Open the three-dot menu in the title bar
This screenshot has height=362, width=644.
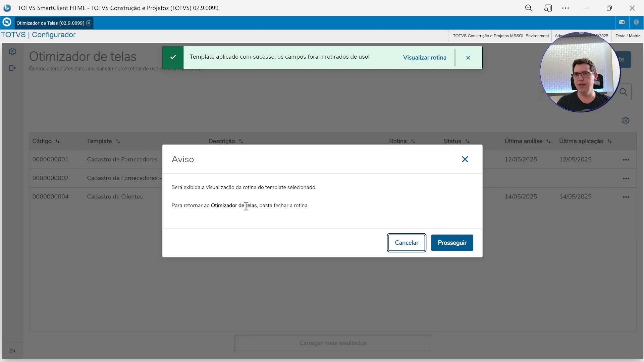(566, 8)
